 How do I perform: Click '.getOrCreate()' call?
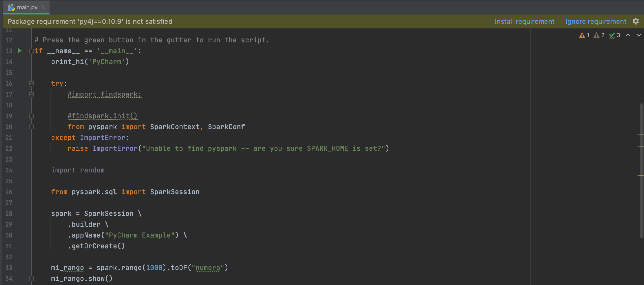click(96, 246)
